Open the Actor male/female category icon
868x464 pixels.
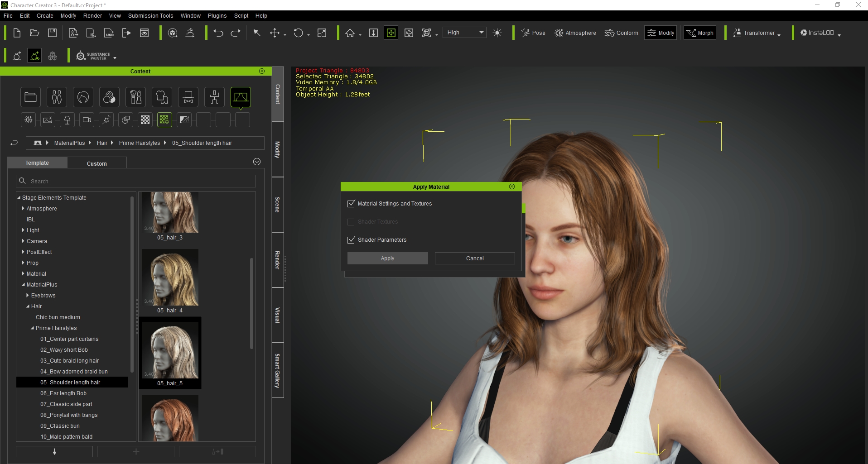click(57, 97)
